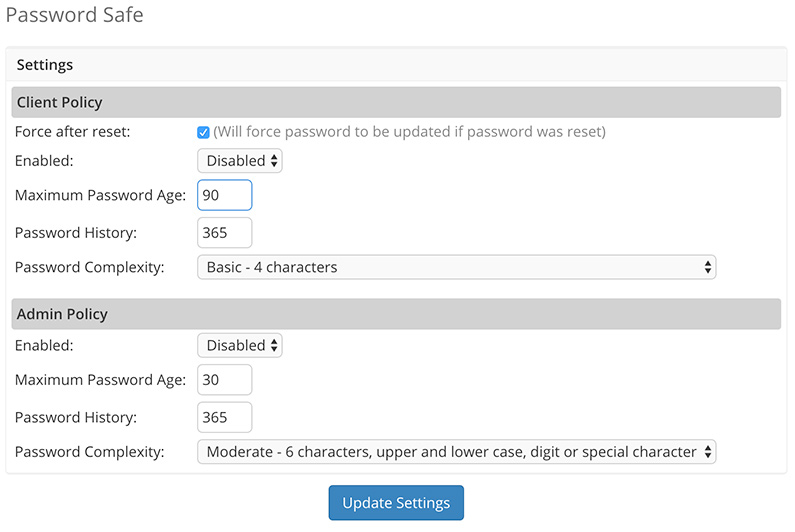Click the Client Maximum Password Age field showing 90

225,196
